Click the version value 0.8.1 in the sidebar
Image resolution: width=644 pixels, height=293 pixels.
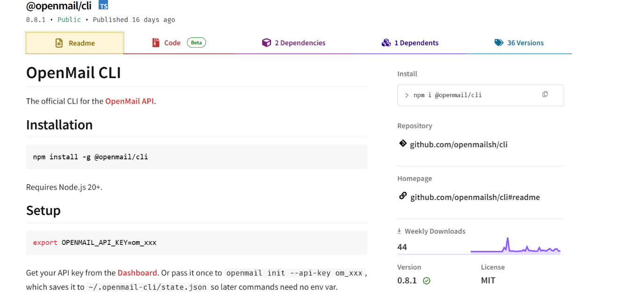407,281
